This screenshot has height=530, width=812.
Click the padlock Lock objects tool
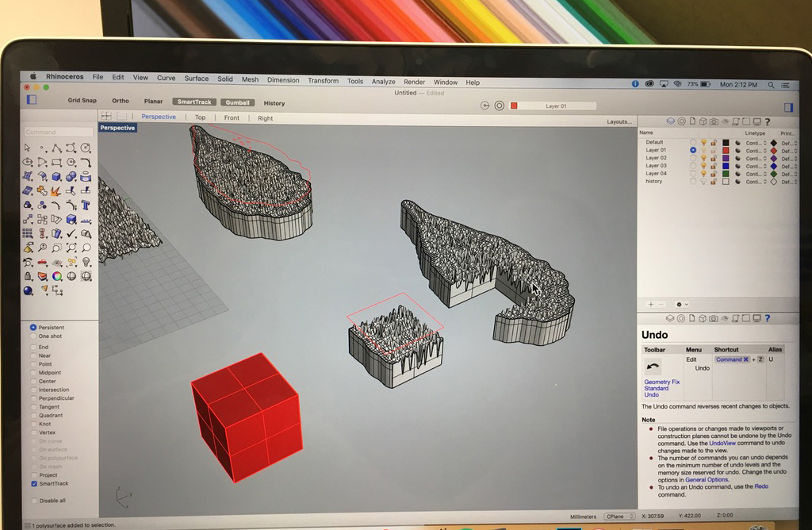point(28,276)
